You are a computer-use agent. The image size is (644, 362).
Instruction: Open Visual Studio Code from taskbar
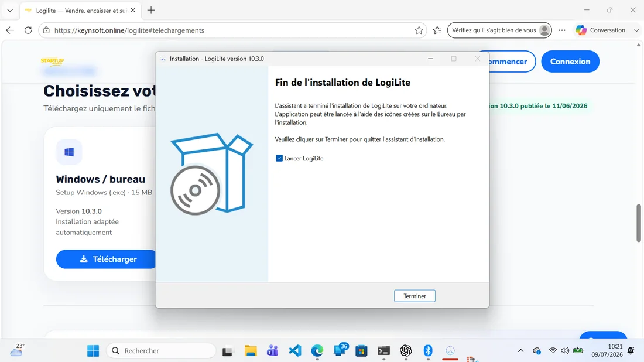coord(295,351)
